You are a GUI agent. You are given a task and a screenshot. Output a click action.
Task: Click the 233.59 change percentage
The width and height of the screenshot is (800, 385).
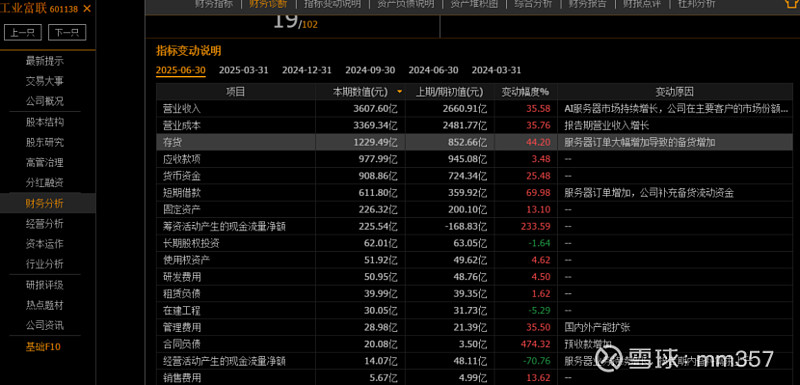(x=536, y=226)
